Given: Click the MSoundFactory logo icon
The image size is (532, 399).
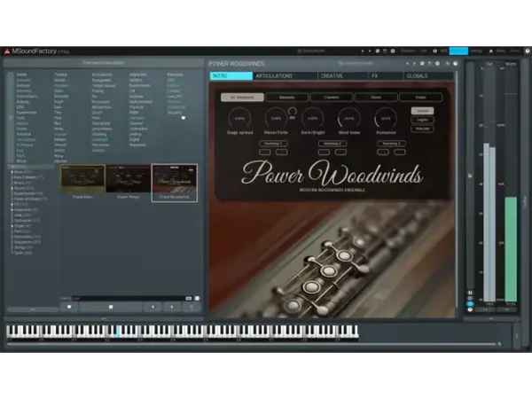Looking at the screenshot, I should pos(7,51).
